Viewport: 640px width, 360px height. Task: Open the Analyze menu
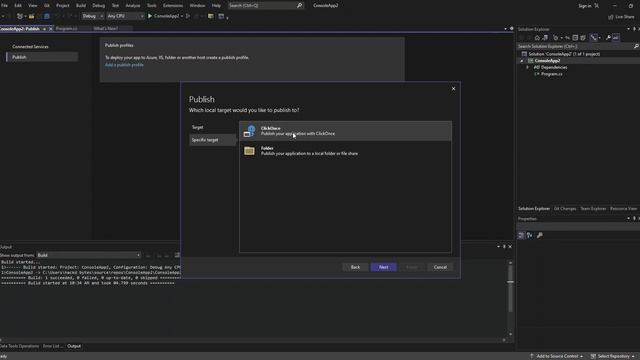[x=133, y=6]
